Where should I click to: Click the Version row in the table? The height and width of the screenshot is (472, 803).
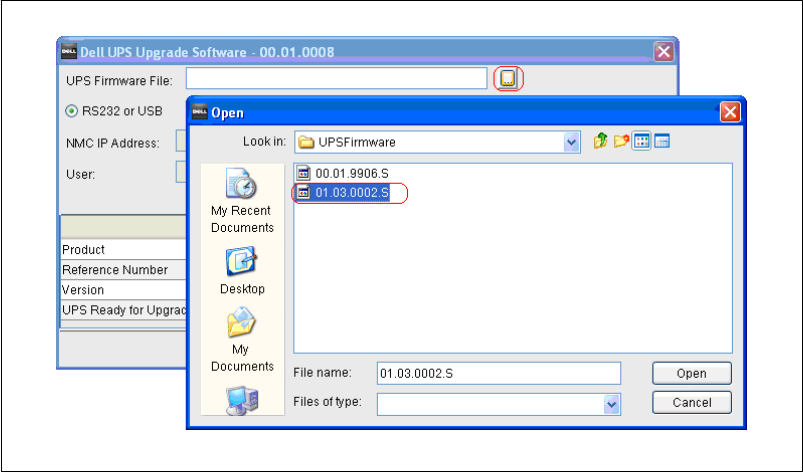tap(123, 290)
